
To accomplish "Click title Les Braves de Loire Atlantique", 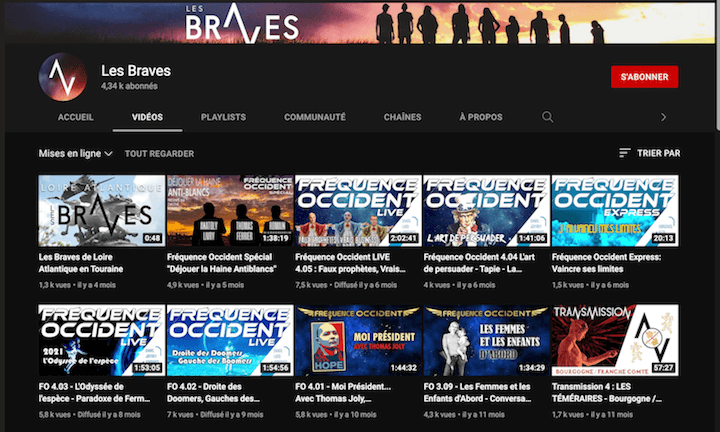I will tap(81, 263).
